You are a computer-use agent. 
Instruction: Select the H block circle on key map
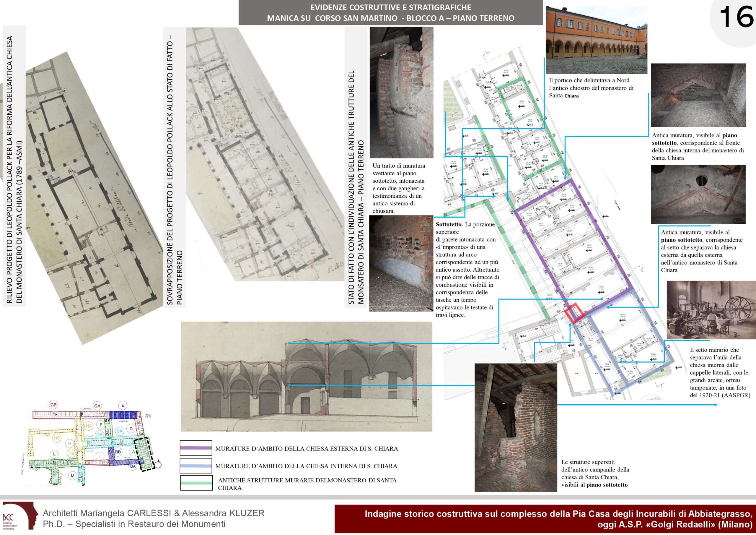click(69, 443)
